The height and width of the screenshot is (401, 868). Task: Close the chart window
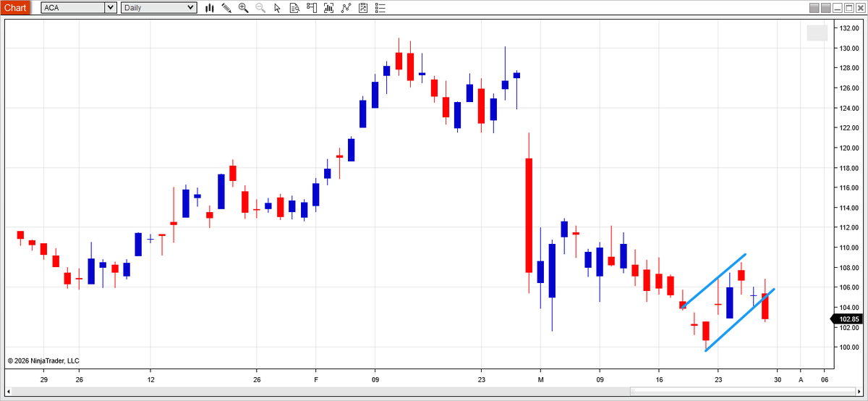click(x=861, y=8)
